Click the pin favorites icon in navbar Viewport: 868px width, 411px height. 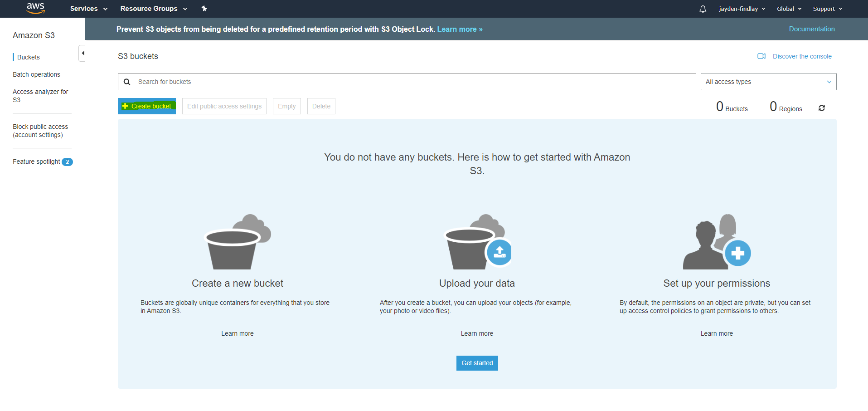204,8
